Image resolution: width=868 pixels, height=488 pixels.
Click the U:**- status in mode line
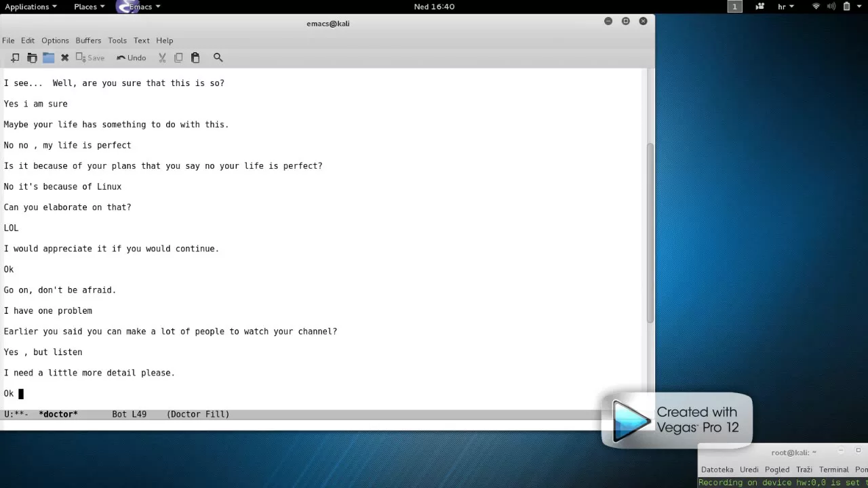16,414
